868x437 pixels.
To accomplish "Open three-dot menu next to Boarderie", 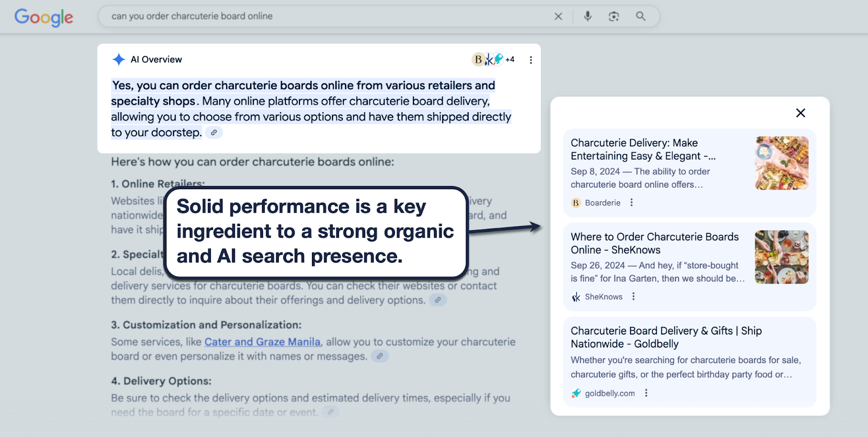I will [631, 202].
